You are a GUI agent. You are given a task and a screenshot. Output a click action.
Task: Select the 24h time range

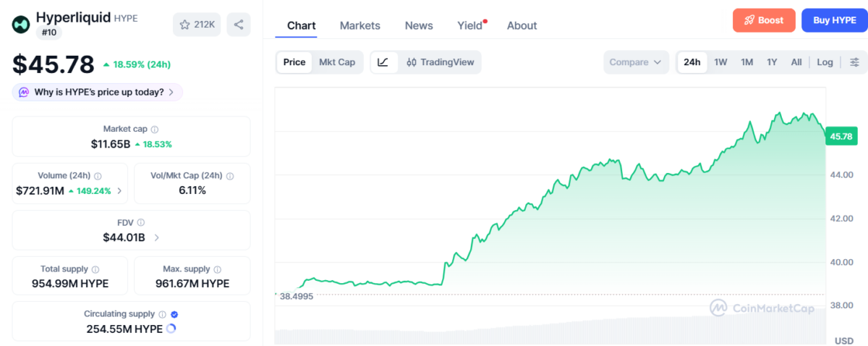692,62
